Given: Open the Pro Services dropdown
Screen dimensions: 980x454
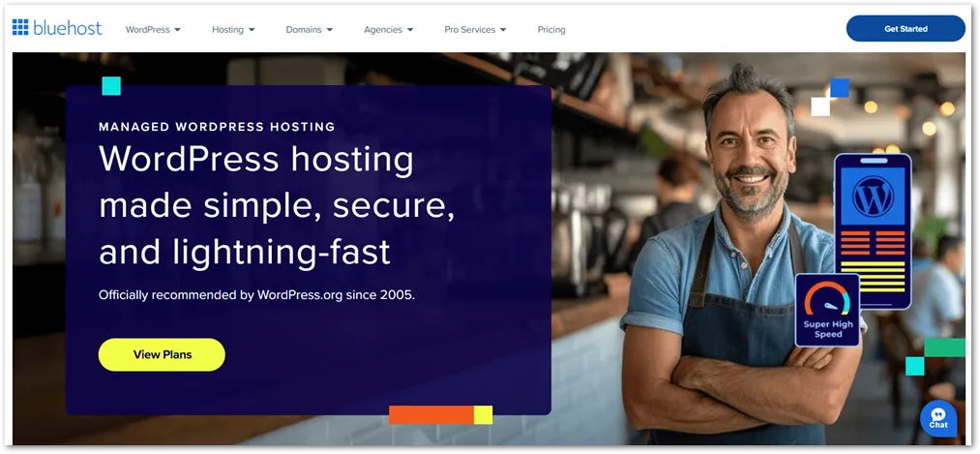Looking at the screenshot, I should (475, 29).
